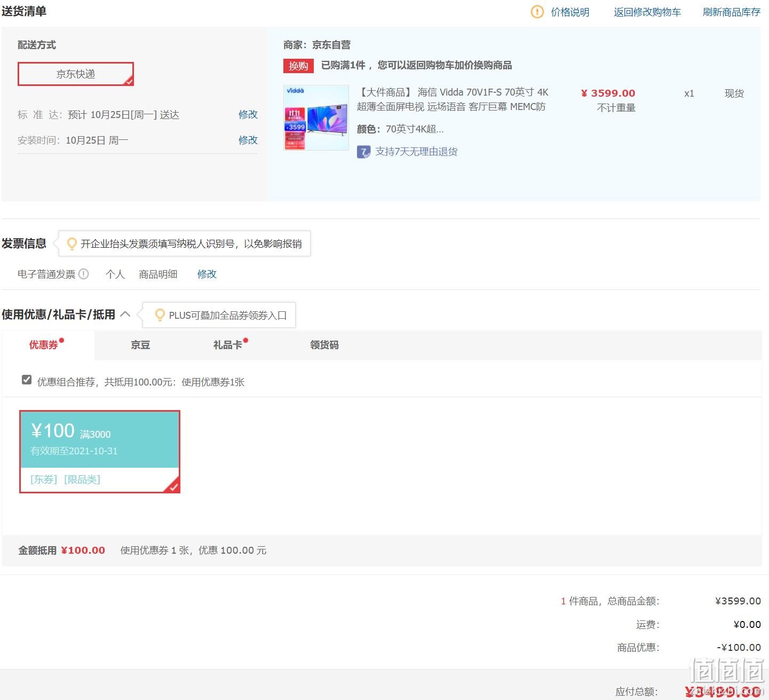Click the ¥3599.00 product price
Image resolution: width=769 pixels, height=700 pixels.
[x=608, y=93]
